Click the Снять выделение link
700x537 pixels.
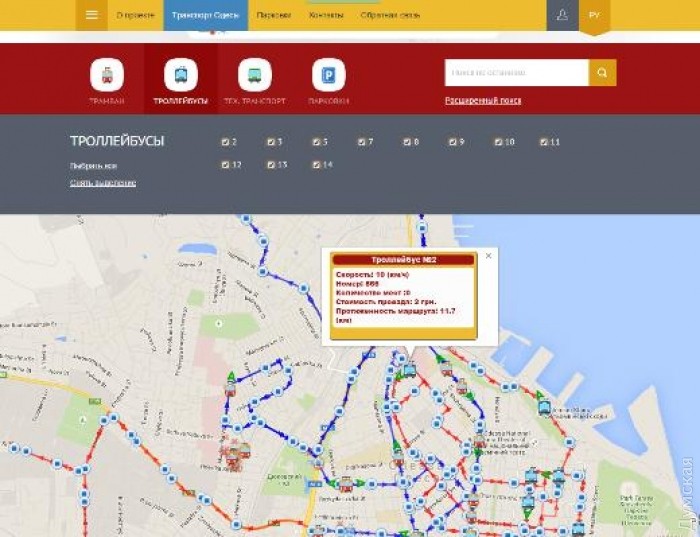click(103, 183)
